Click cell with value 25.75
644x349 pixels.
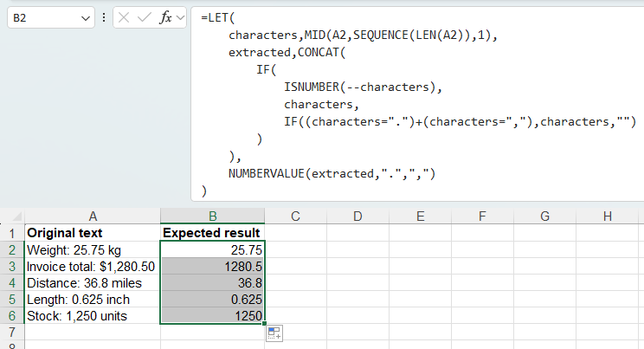point(212,250)
